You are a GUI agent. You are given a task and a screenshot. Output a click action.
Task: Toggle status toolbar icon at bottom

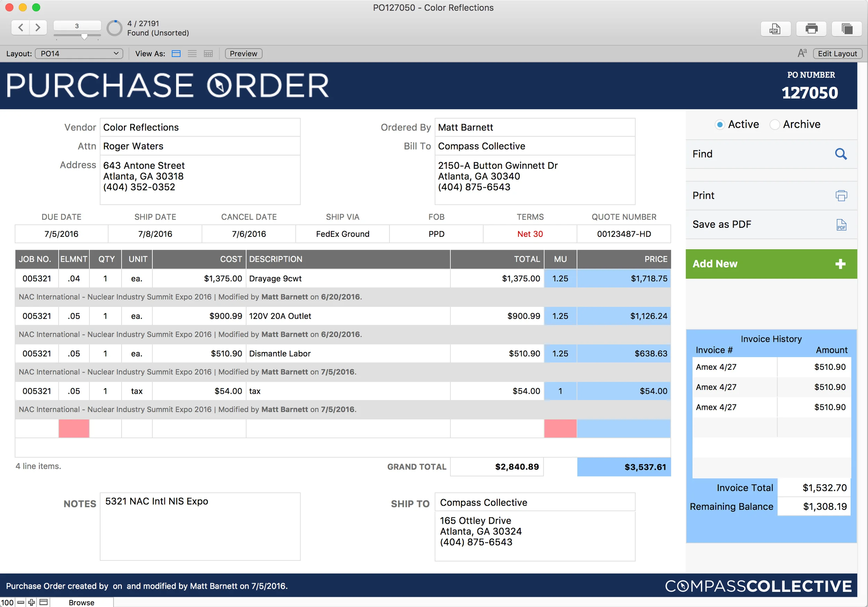(44, 602)
